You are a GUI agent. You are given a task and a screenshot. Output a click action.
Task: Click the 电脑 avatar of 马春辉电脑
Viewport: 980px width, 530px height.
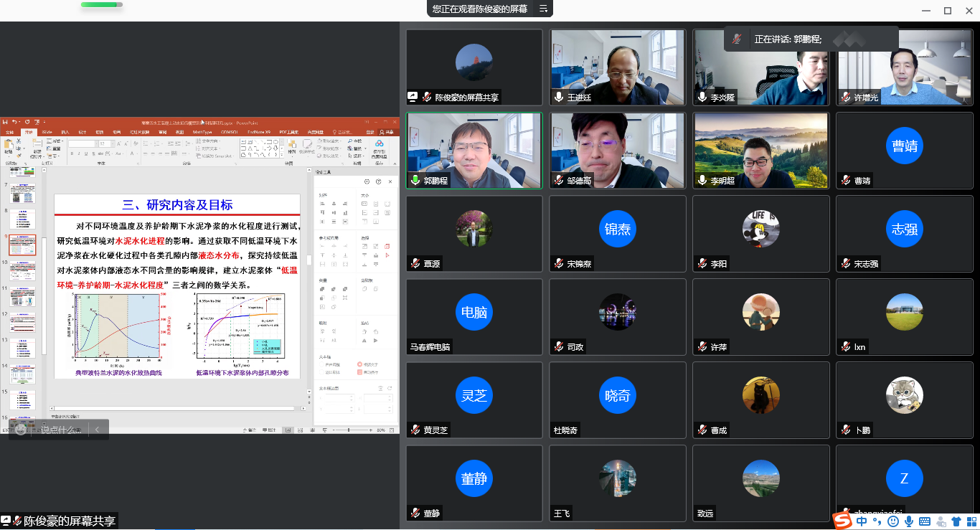(474, 313)
